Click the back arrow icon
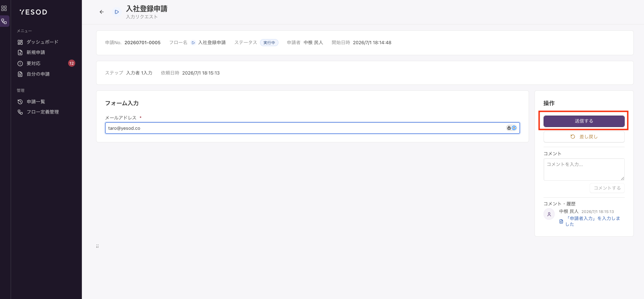644x299 pixels. pos(102,12)
